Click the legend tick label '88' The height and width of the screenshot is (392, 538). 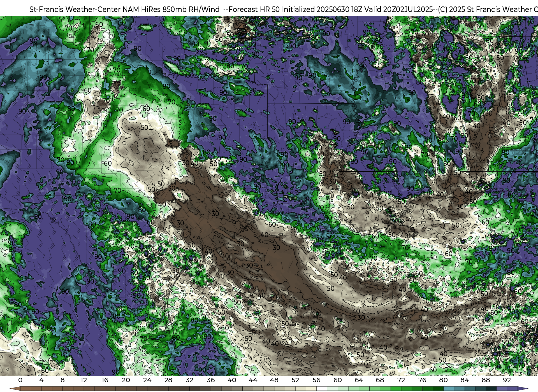click(x=486, y=380)
